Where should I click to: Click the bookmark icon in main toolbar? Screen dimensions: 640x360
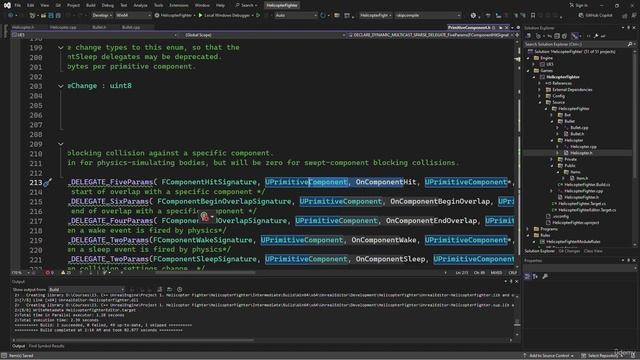(x=533, y=15)
